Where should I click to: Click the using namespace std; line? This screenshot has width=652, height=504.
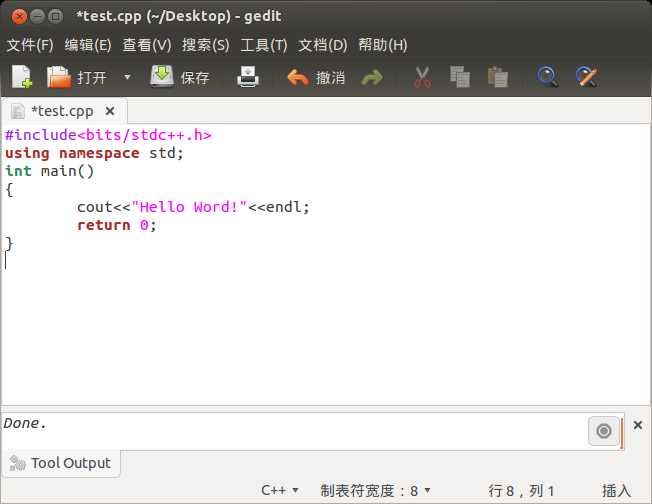click(94, 153)
